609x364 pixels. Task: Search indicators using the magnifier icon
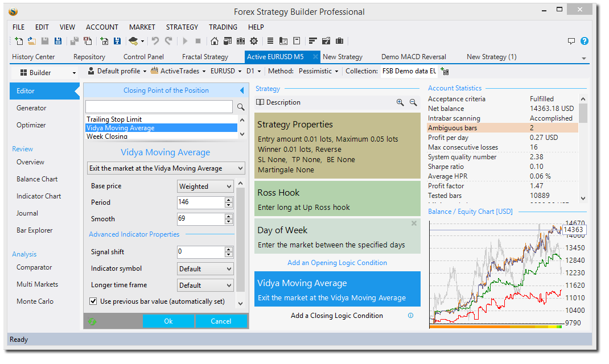click(241, 107)
